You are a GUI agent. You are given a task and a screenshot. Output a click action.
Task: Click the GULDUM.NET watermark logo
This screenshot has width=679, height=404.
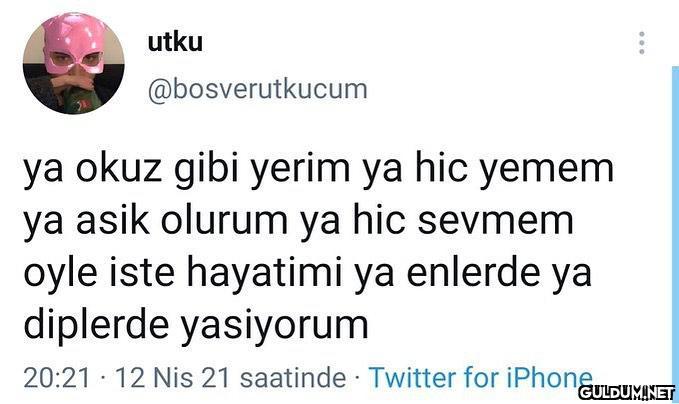(x=627, y=392)
